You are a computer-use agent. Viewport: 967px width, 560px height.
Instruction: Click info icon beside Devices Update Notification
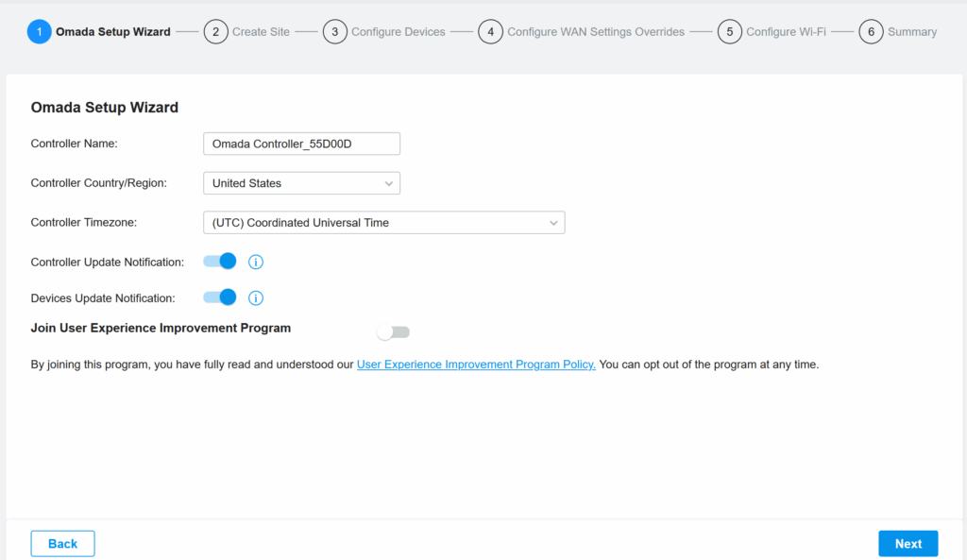point(255,297)
